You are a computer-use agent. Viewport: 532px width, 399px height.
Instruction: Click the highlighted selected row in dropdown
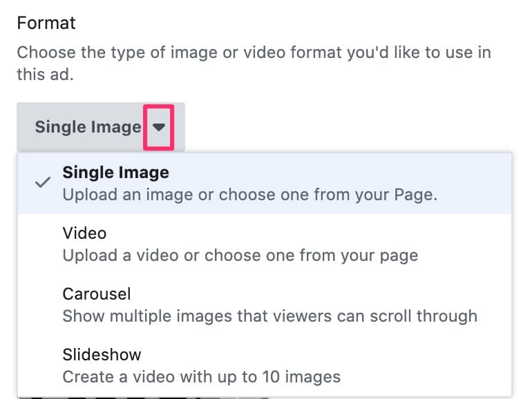click(x=265, y=184)
